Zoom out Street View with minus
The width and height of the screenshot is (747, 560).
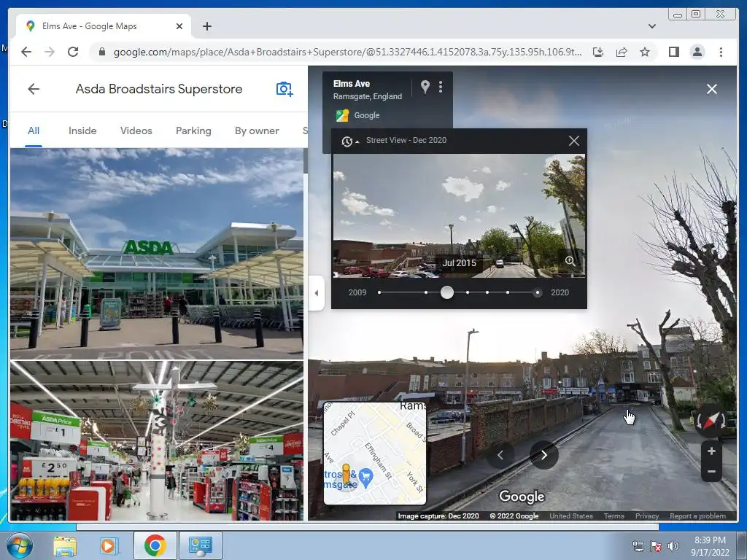pos(711,472)
